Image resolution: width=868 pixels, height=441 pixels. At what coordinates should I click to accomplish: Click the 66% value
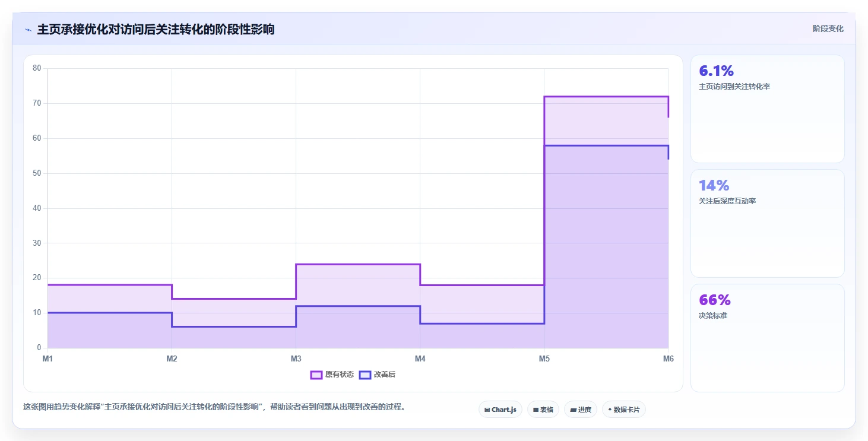[715, 300]
